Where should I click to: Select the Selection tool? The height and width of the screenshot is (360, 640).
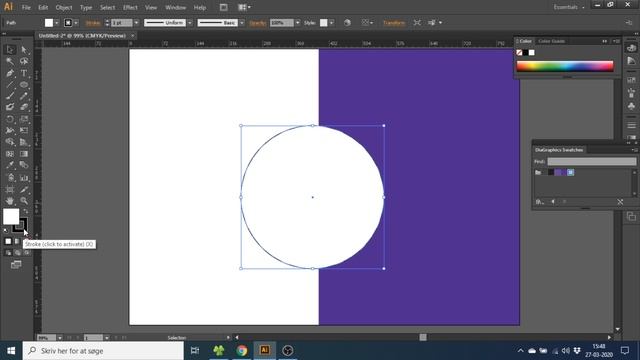tap(10, 49)
